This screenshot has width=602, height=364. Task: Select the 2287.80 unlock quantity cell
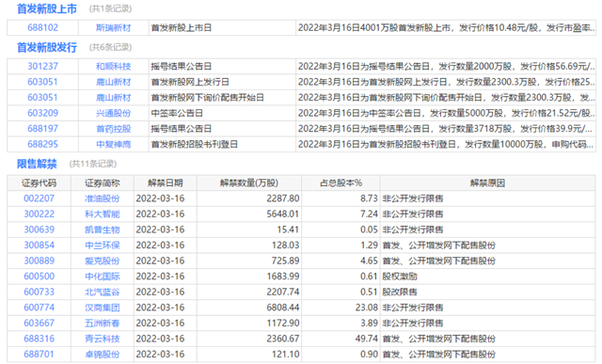249,198
